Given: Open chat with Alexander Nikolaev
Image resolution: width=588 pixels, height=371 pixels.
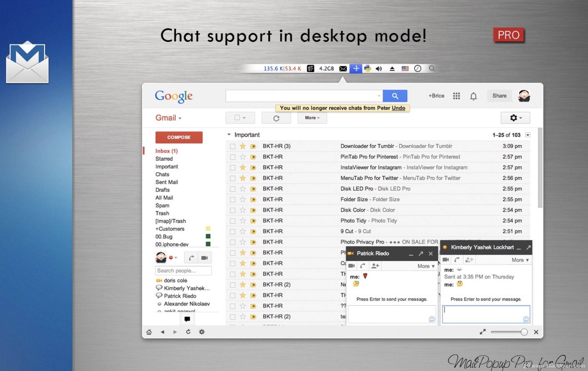Looking at the screenshot, I should coord(187,304).
